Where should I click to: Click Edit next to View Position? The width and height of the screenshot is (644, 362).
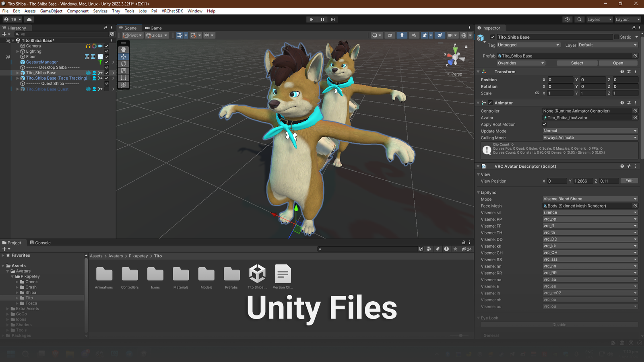click(629, 181)
